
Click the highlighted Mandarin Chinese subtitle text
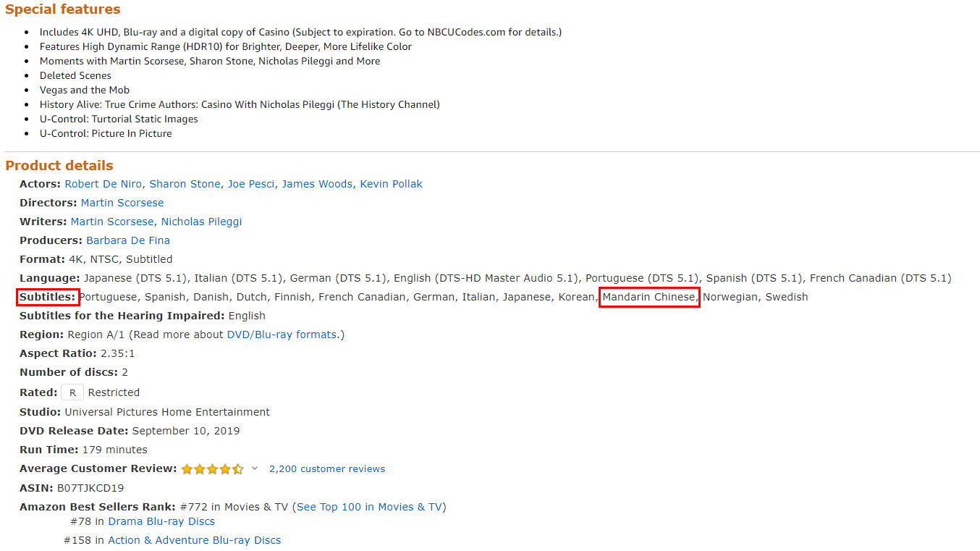(x=649, y=297)
